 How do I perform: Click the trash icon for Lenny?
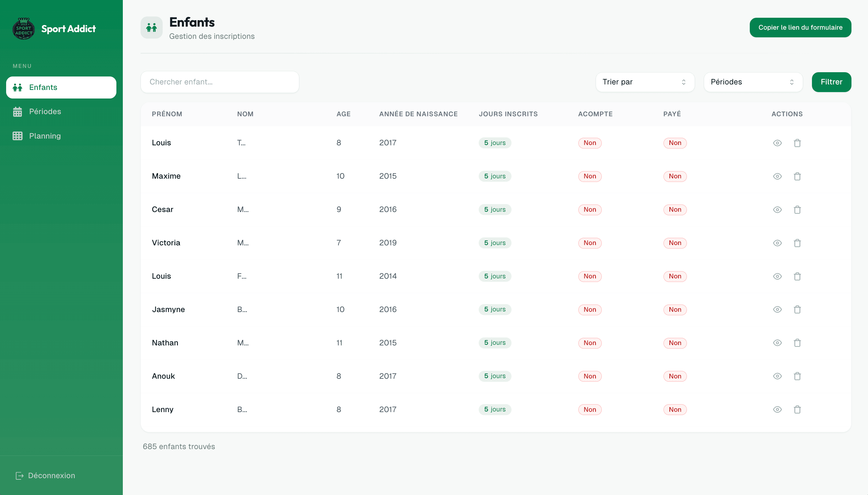click(797, 409)
